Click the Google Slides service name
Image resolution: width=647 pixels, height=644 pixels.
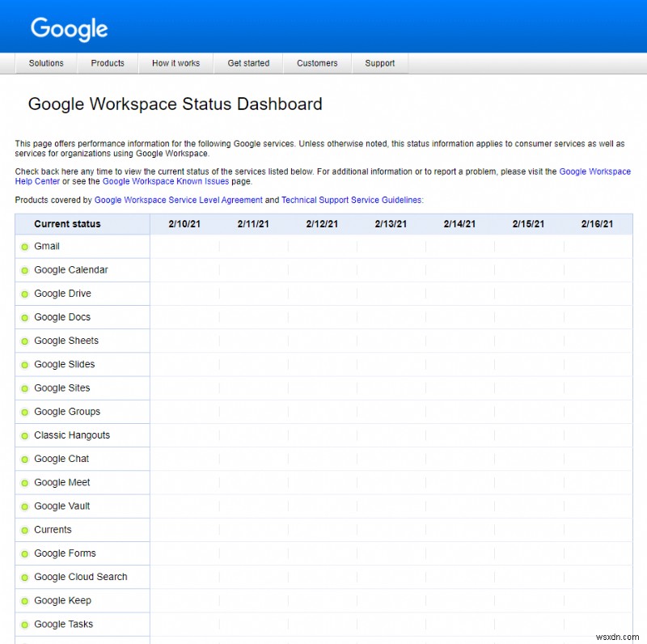tap(65, 364)
